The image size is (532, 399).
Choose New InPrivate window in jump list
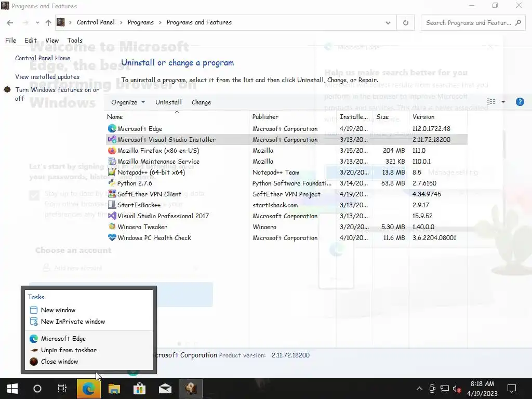point(89,322)
